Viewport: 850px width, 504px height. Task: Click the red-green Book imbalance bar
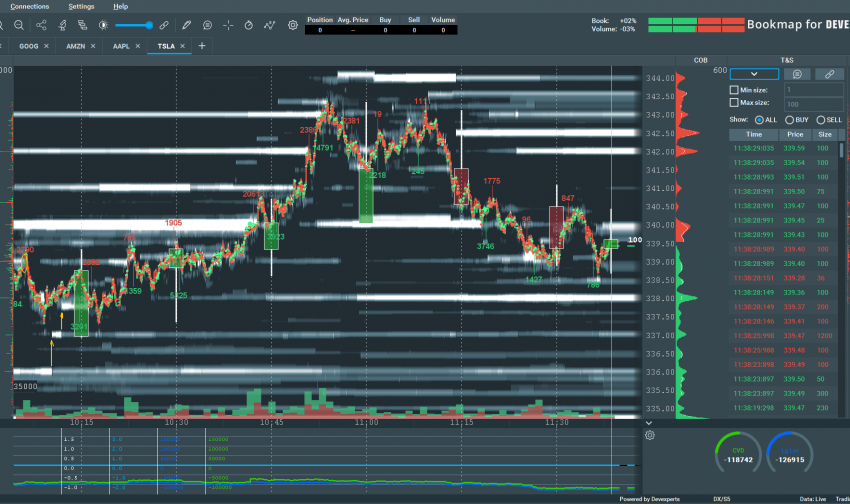pyautogui.click(x=696, y=21)
